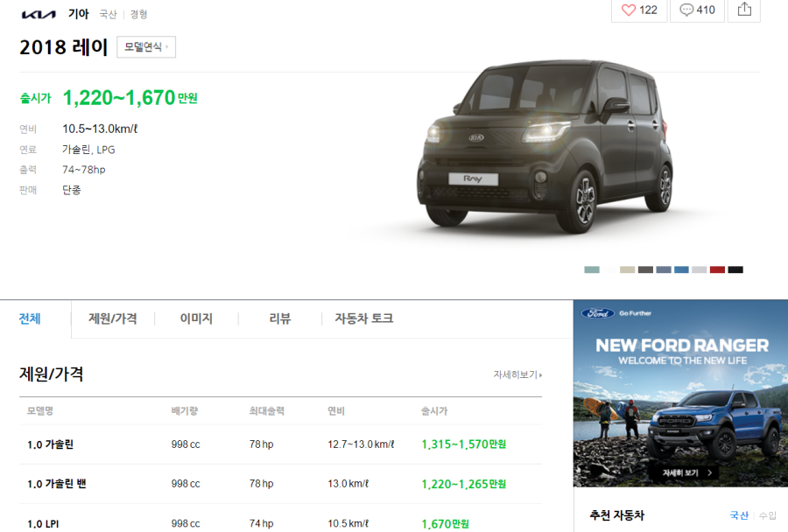Go to the 리뷰 tab
Image resolution: width=788 pixels, height=532 pixels.
[x=280, y=318]
